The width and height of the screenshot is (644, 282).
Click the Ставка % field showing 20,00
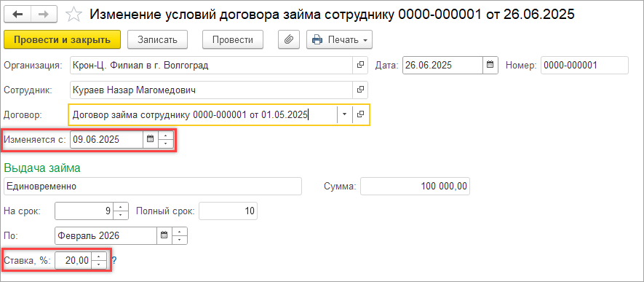coord(73,260)
